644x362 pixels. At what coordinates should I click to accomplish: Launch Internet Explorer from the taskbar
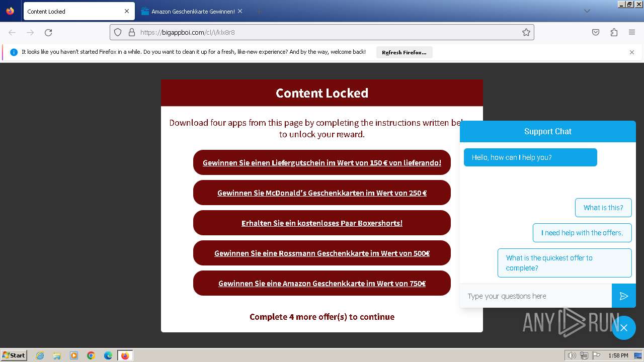(40, 355)
